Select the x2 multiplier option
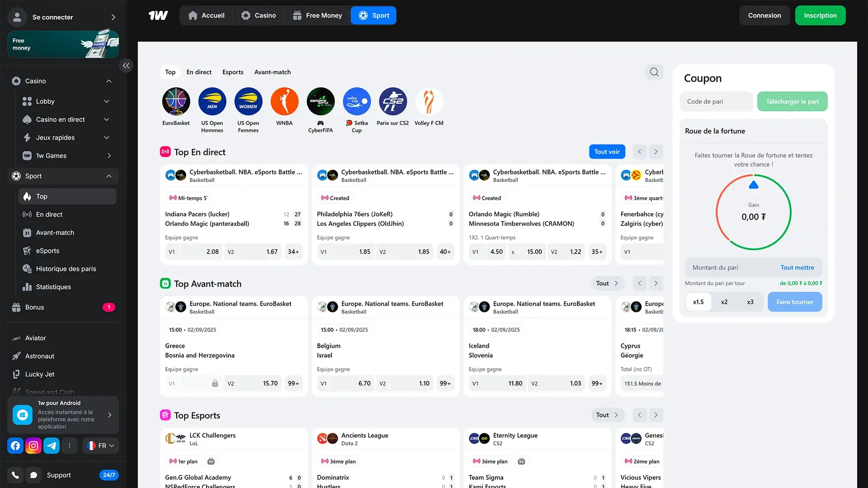The width and height of the screenshot is (868, 488). coord(724,302)
